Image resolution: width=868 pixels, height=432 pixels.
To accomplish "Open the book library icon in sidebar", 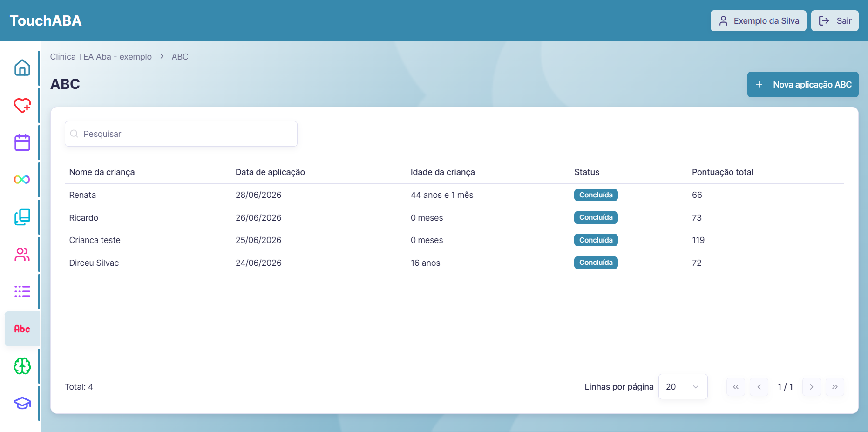I will (x=22, y=217).
